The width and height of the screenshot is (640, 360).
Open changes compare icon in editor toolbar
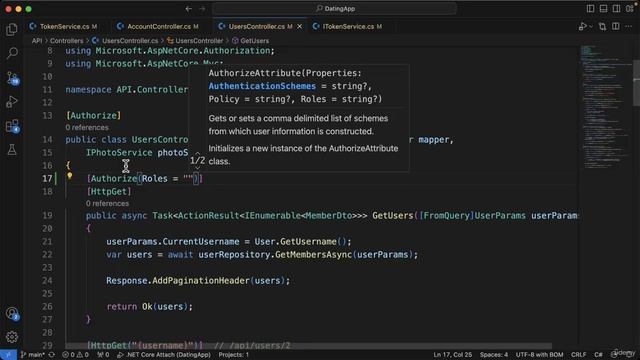click(x=602, y=27)
